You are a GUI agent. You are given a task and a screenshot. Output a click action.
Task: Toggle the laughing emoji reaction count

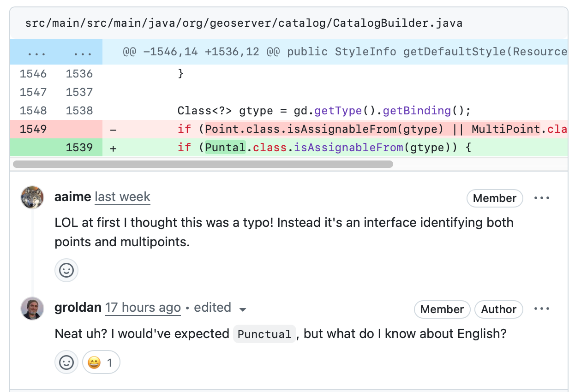[101, 362]
